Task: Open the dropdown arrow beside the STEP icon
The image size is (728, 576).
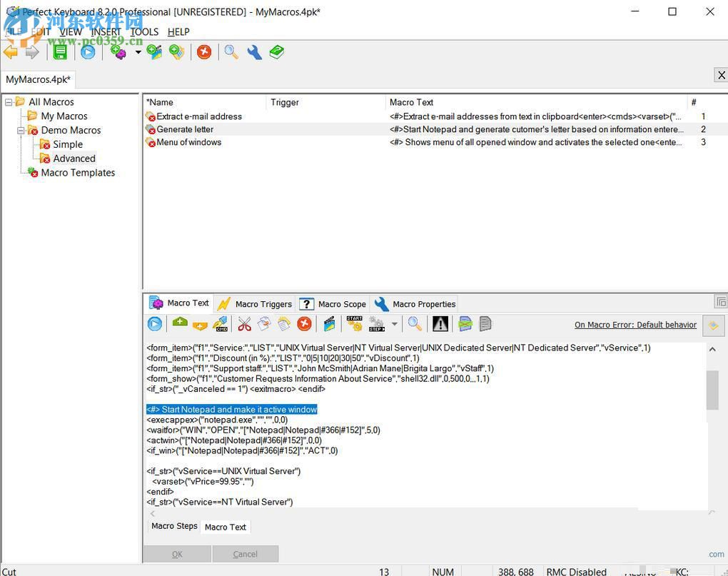Action: pos(394,323)
